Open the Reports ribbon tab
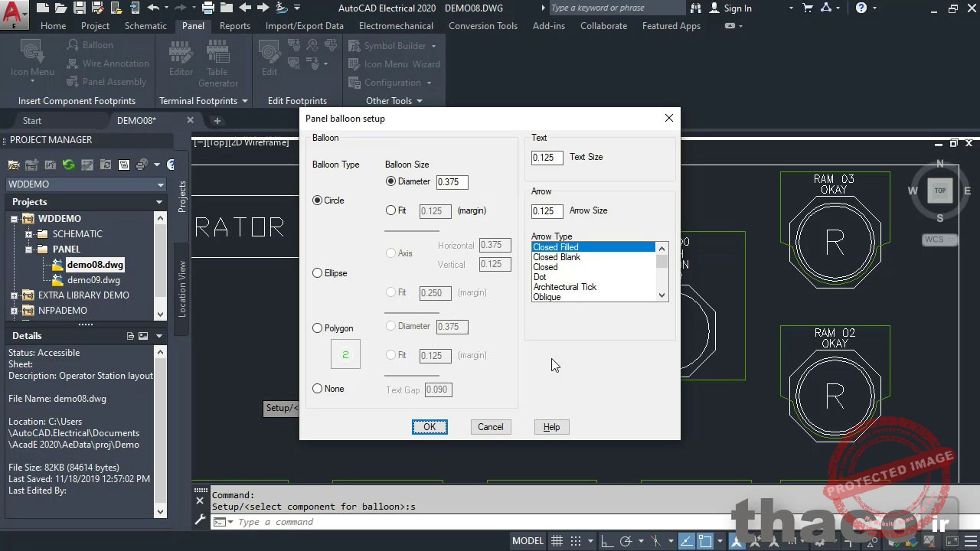The image size is (980, 551). [x=234, y=26]
